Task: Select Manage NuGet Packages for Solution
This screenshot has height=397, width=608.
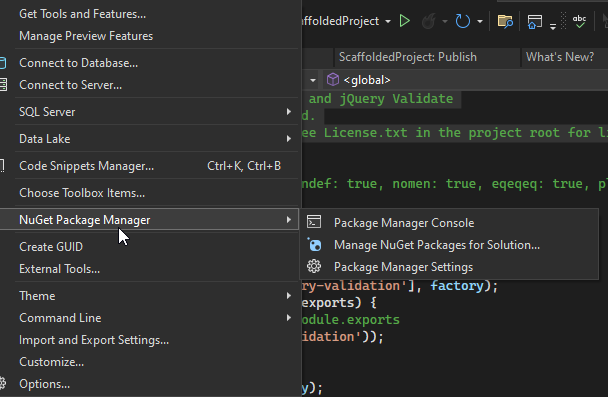Action: coord(449,245)
